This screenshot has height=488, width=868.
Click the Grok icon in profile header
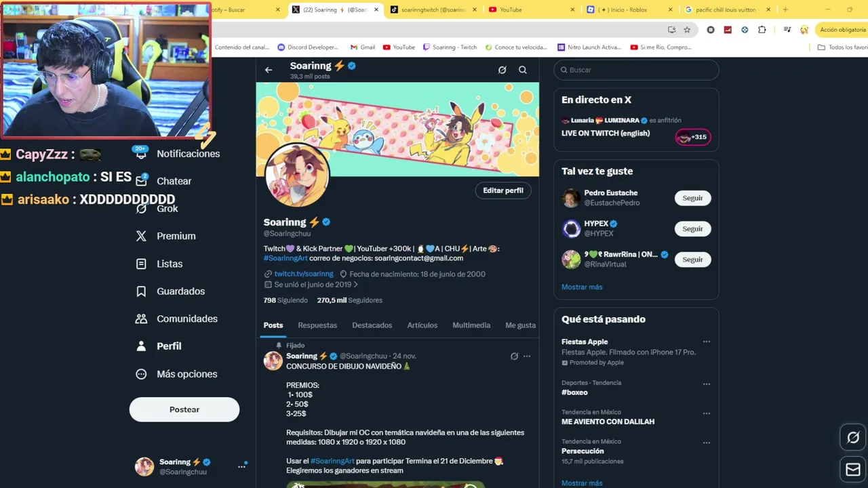click(x=502, y=70)
